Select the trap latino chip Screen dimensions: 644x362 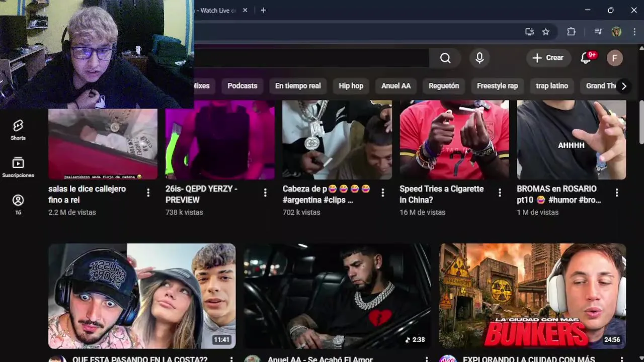(x=552, y=86)
